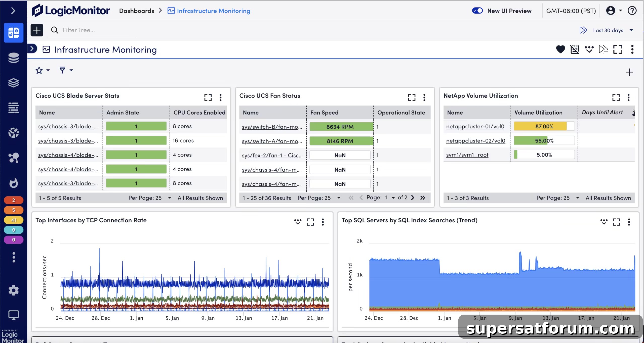Open the help question mark icon
Image resolution: width=644 pixels, height=343 pixels.
(x=632, y=11)
